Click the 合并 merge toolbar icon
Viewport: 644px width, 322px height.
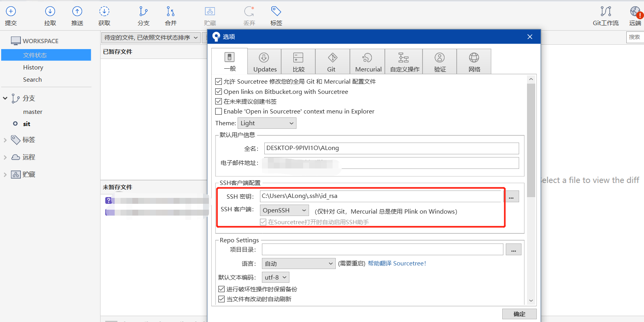pos(170,11)
